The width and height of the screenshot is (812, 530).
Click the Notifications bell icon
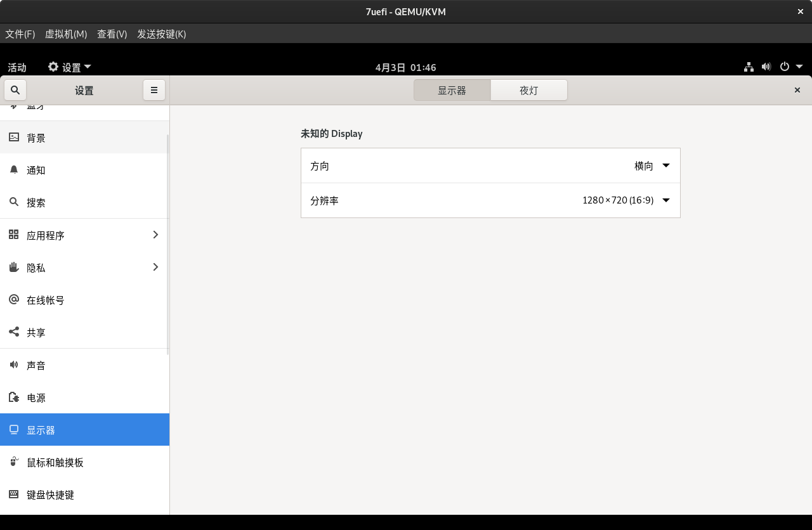[x=14, y=169]
